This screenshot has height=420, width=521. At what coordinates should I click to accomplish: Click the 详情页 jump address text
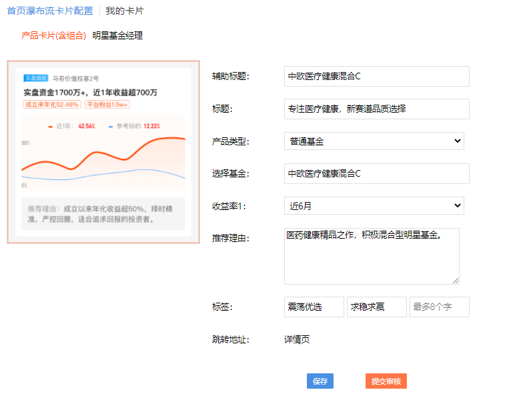pos(297,339)
